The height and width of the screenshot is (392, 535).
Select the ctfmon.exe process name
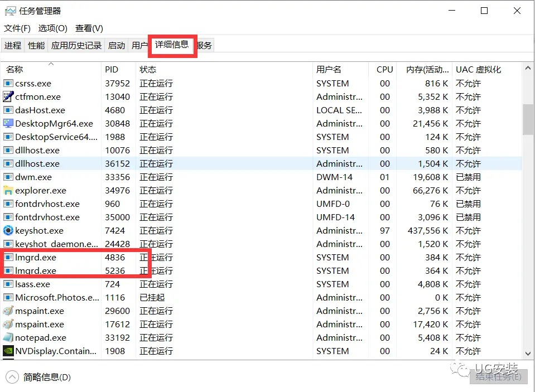pos(38,96)
